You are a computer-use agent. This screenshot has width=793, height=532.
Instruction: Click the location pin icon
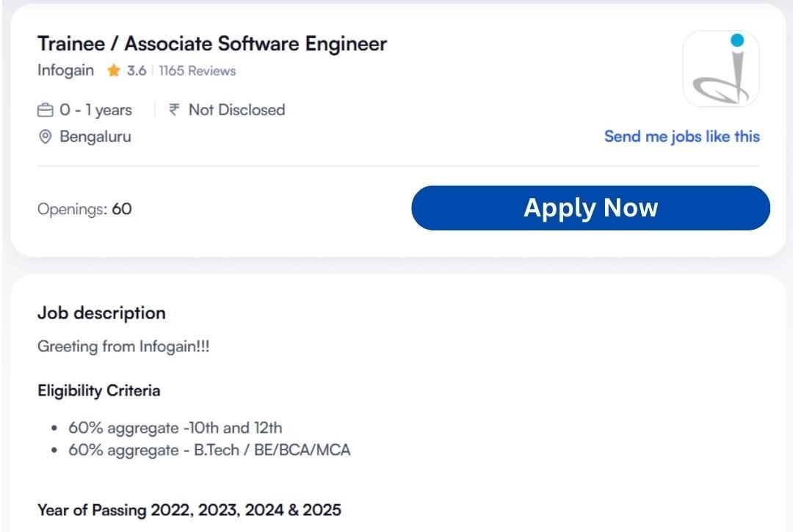click(x=46, y=137)
